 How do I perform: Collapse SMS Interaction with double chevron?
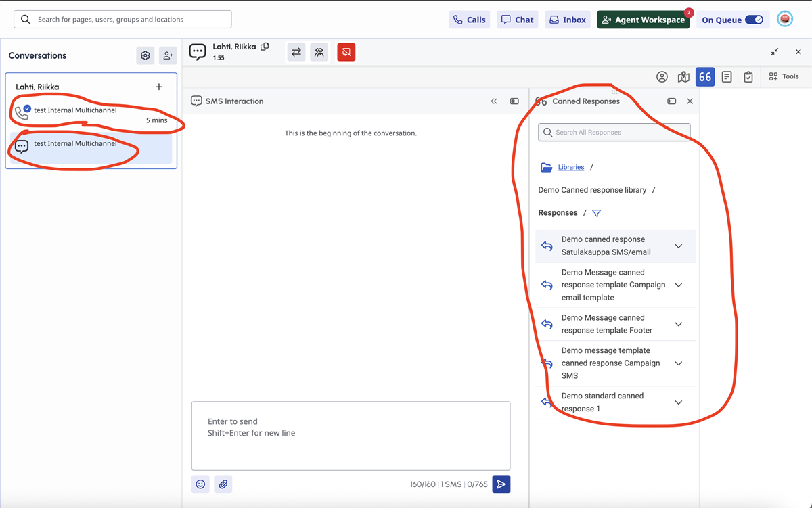click(494, 101)
